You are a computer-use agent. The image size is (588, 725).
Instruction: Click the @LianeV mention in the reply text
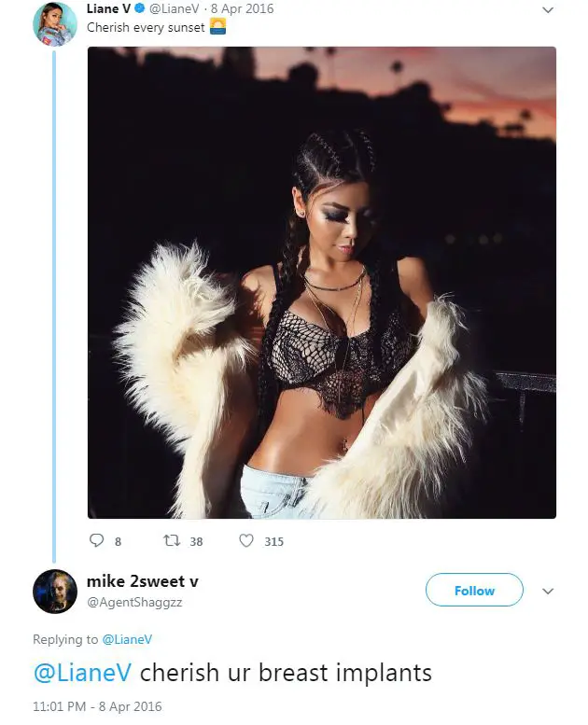[x=83, y=673]
